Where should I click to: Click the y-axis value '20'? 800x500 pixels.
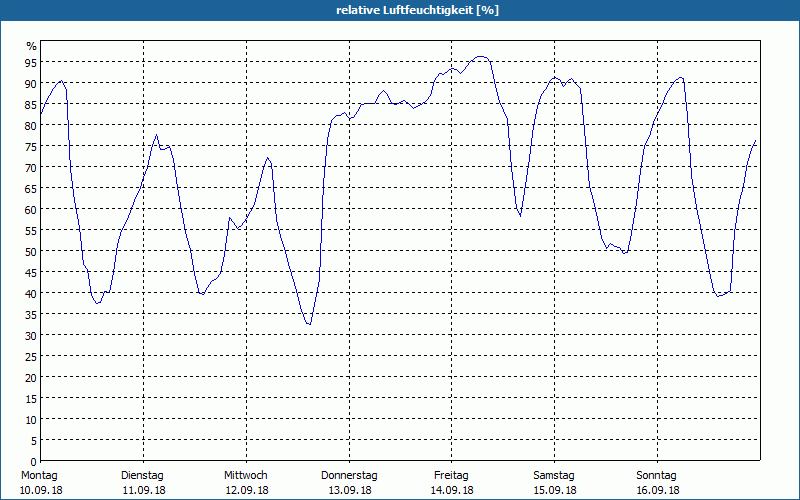[x=31, y=378]
